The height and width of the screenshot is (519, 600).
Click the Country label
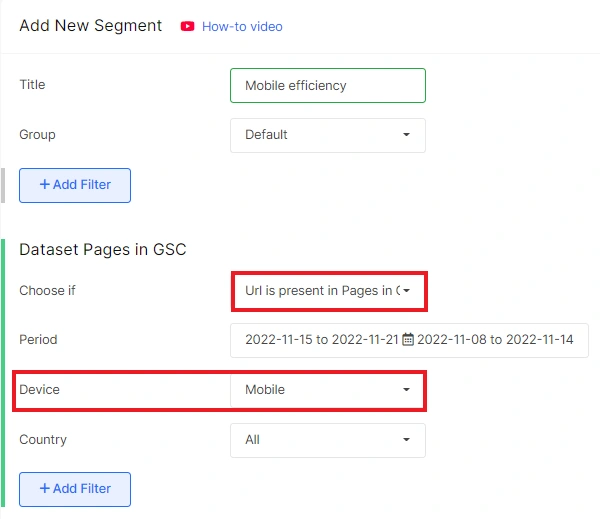tap(43, 439)
